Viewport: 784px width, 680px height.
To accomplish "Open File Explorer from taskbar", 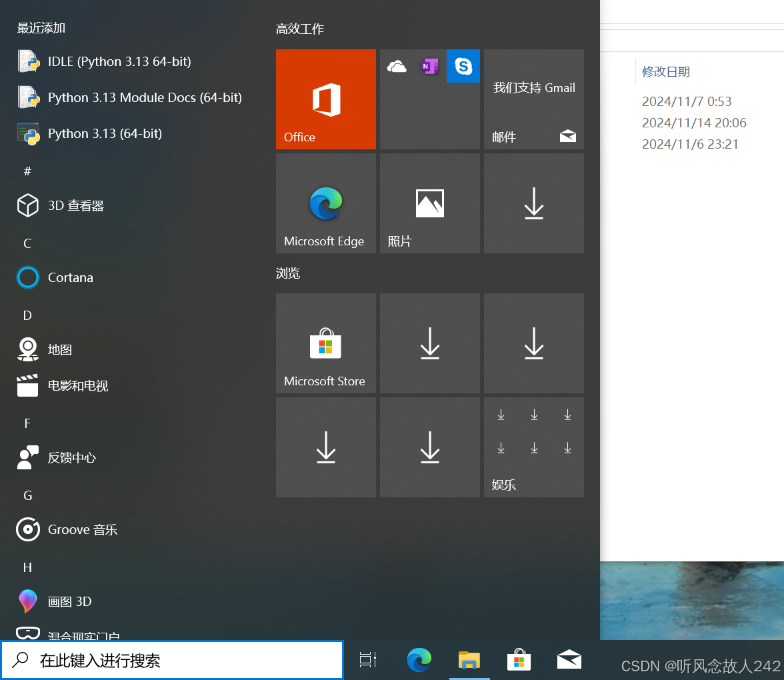I will pyautogui.click(x=469, y=660).
